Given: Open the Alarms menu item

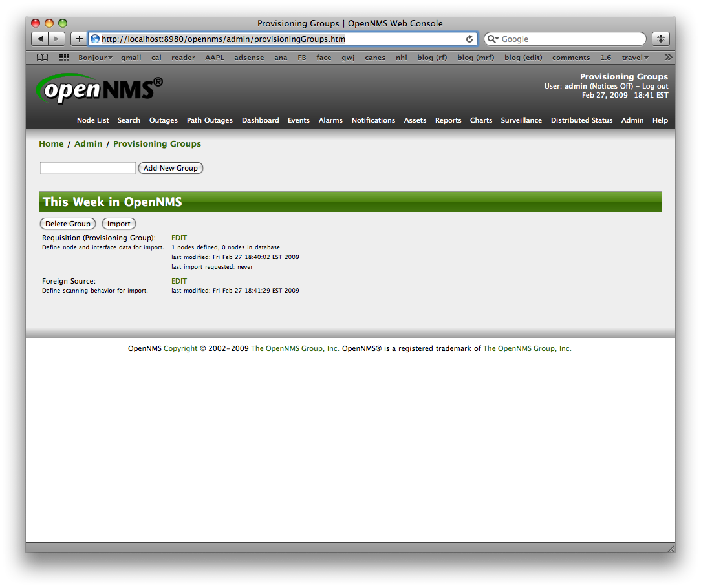Looking at the screenshot, I should coord(330,120).
